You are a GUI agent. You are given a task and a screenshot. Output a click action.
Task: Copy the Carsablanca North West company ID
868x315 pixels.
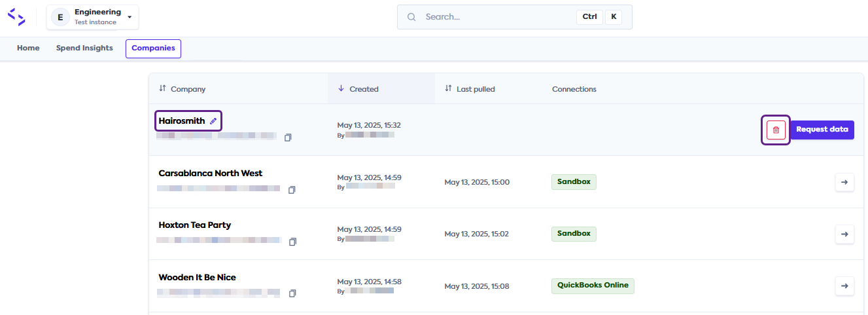click(x=292, y=190)
